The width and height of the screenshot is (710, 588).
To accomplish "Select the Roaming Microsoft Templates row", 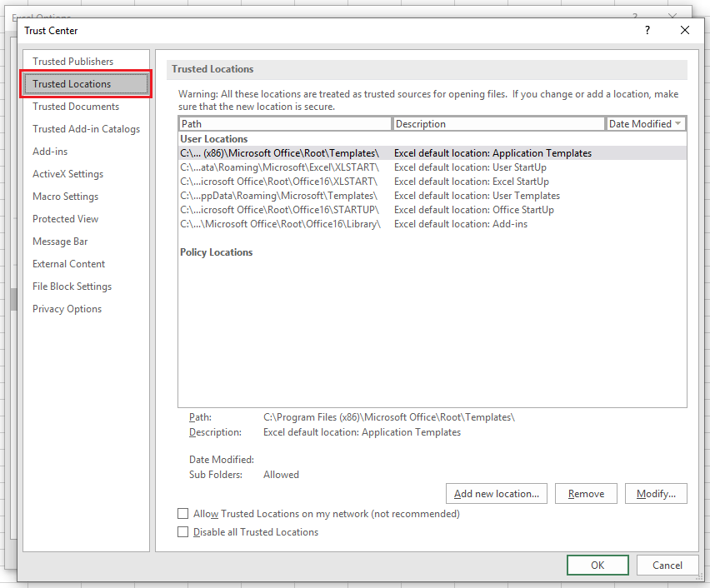I will (432, 196).
